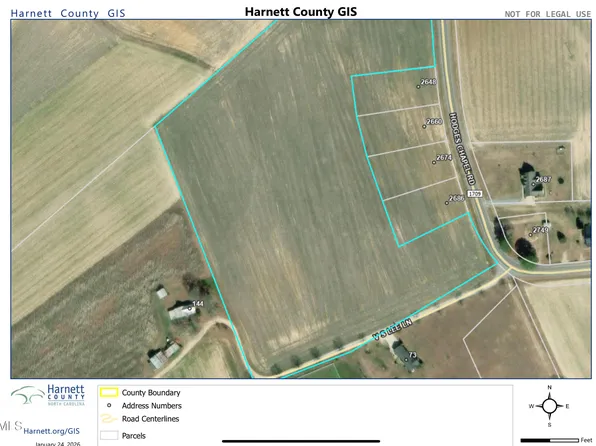Click the HODGES CHAPEL RD road label
The width and height of the screenshot is (596, 446).
[462, 149]
